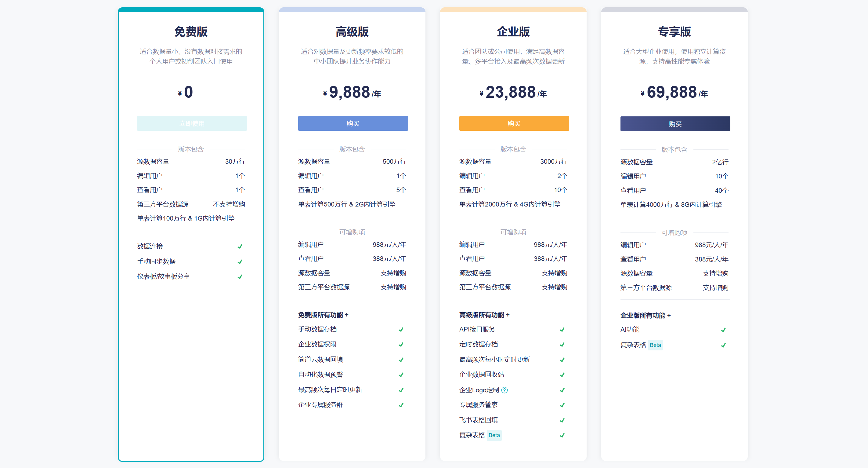The image size is (868, 468).
Task: Click the 立即使用 button in 免费版
Action: pos(192,123)
